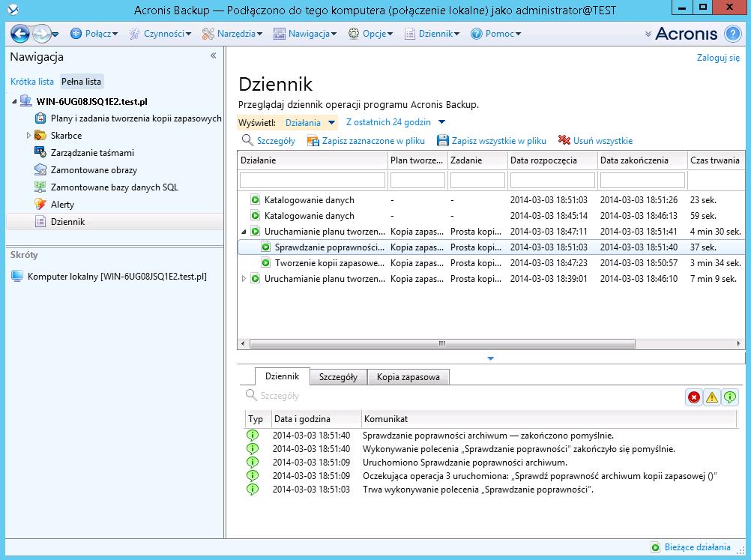This screenshot has height=560, width=751.
Task: Switch to the Dziennik details tab
Action: point(282,376)
